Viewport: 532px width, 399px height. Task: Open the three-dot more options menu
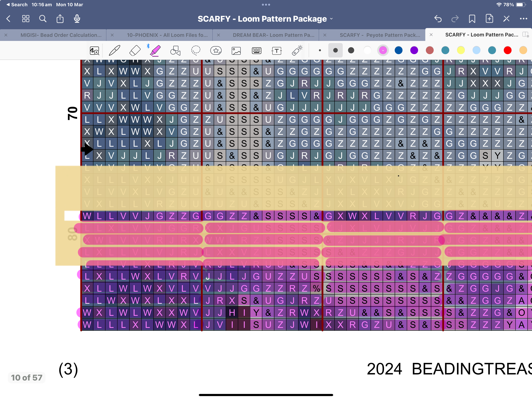[523, 19]
